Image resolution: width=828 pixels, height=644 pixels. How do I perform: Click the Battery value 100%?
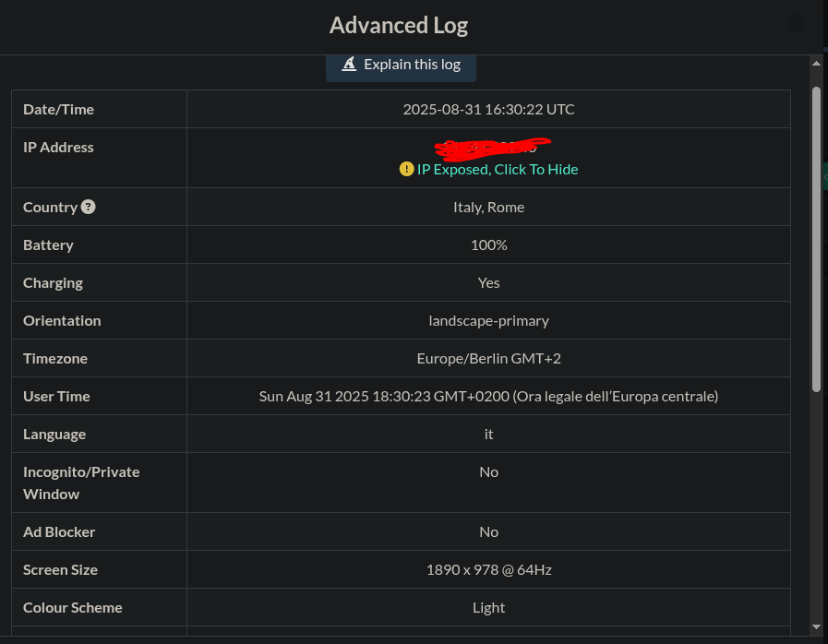pyautogui.click(x=488, y=244)
